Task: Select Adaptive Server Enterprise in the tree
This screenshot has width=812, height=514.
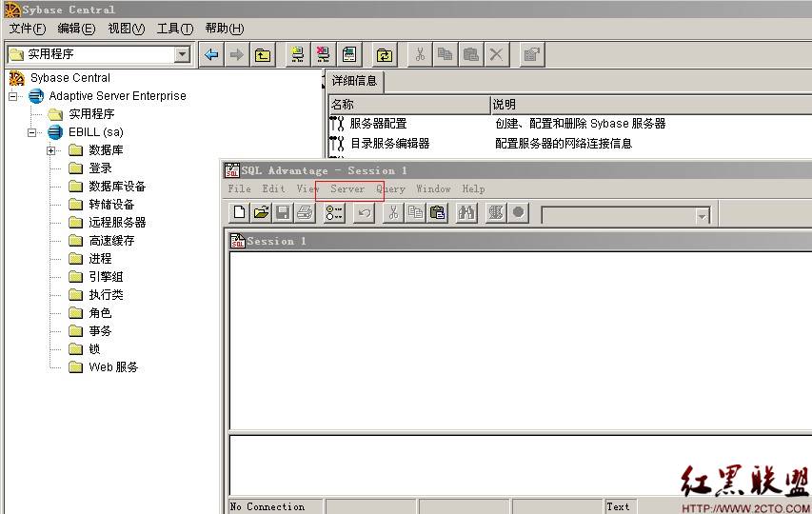Action: pyautogui.click(x=117, y=96)
